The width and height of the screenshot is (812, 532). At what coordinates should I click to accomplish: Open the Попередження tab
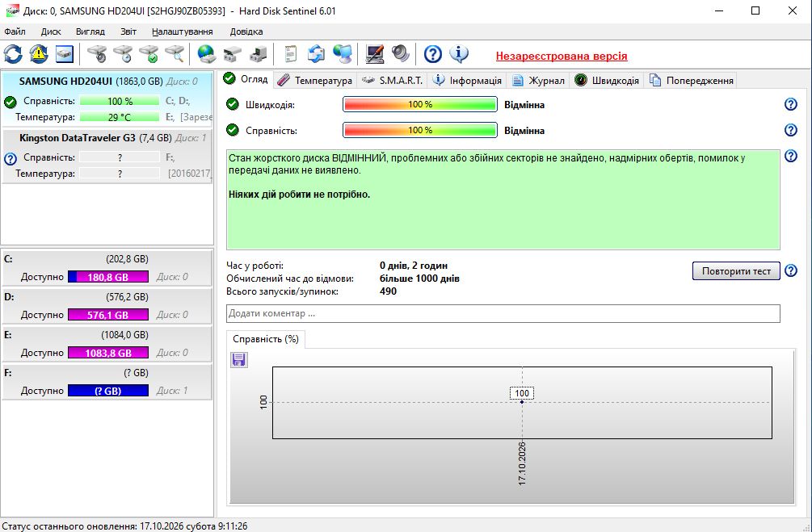click(x=692, y=80)
